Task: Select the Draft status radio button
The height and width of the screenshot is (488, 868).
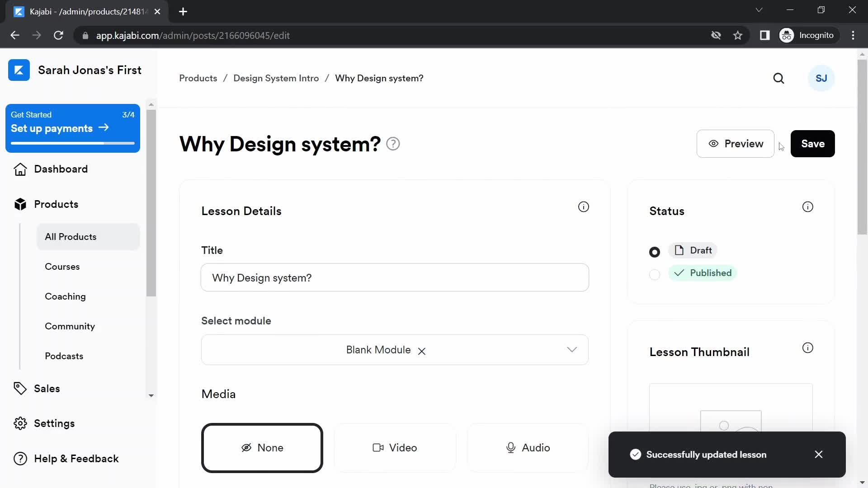Action: click(x=654, y=252)
